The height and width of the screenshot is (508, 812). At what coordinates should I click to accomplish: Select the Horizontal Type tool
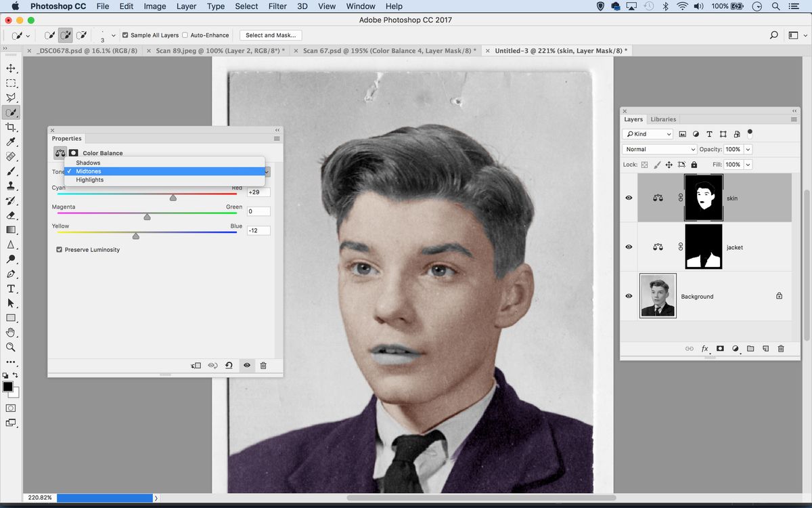11,289
